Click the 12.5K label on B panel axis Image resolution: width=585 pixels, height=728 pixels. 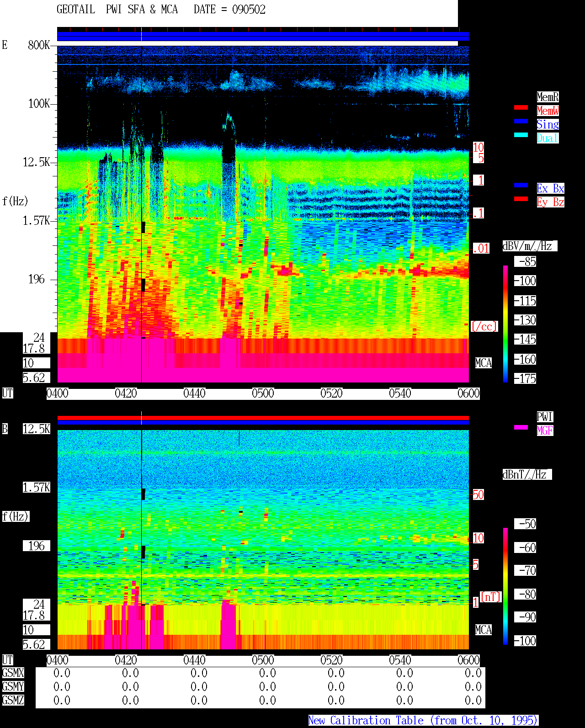click(x=37, y=429)
